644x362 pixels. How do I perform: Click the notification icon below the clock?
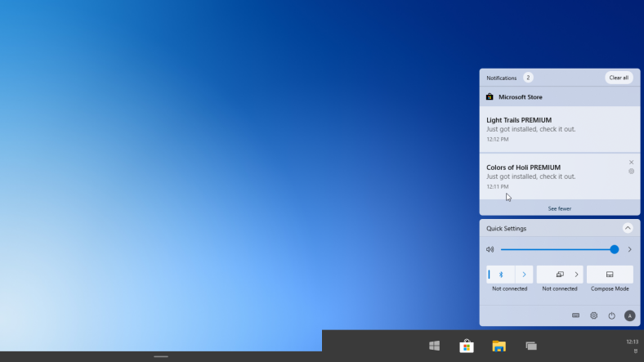click(636, 351)
